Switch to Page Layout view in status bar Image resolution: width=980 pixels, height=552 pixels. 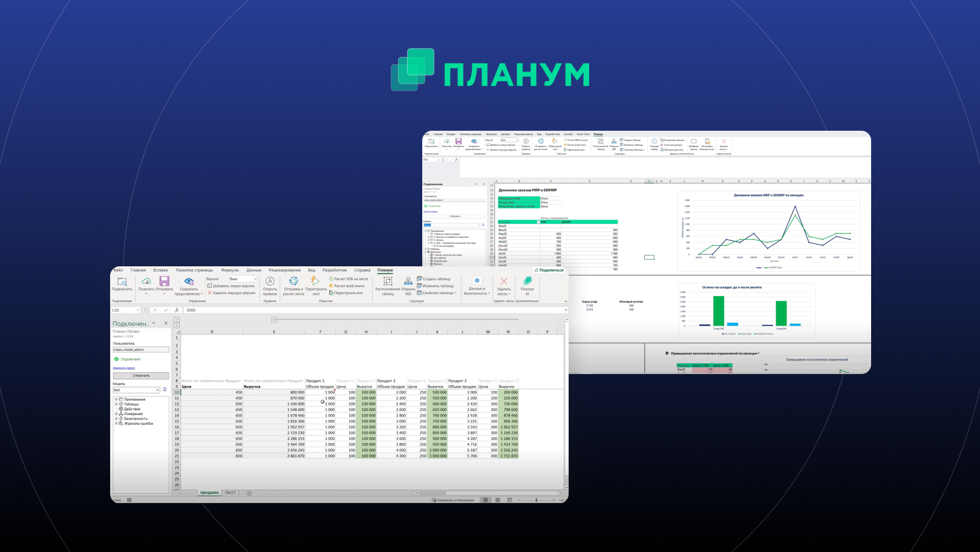point(497,500)
